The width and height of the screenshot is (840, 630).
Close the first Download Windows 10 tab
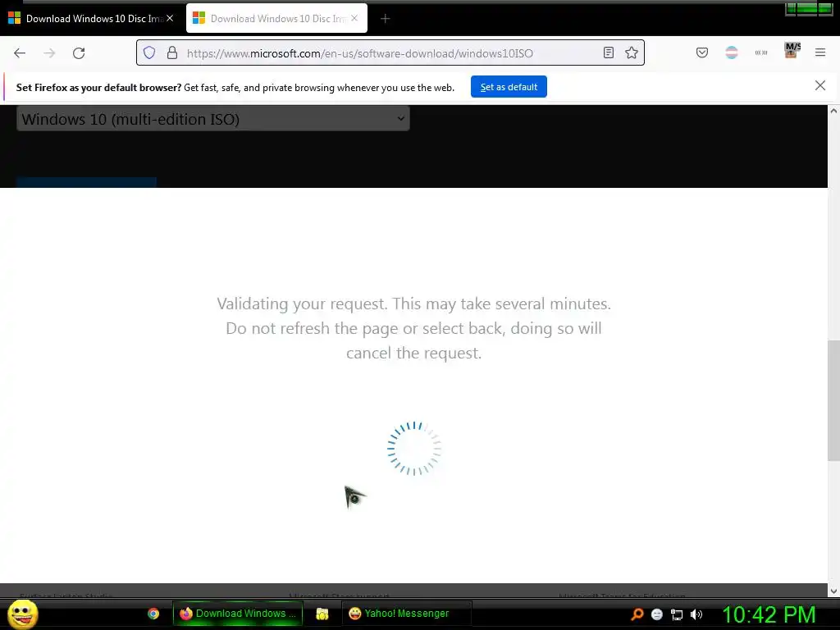point(170,18)
